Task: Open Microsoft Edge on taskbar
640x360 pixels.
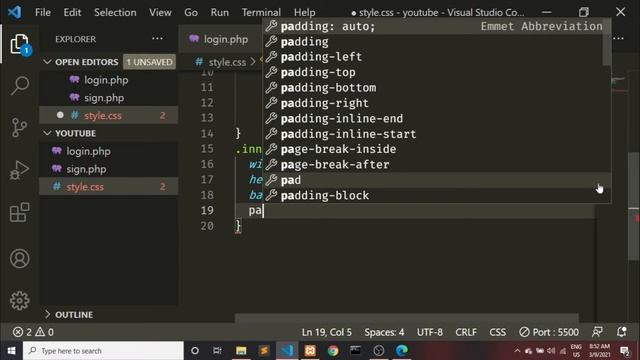Action: (402, 351)
